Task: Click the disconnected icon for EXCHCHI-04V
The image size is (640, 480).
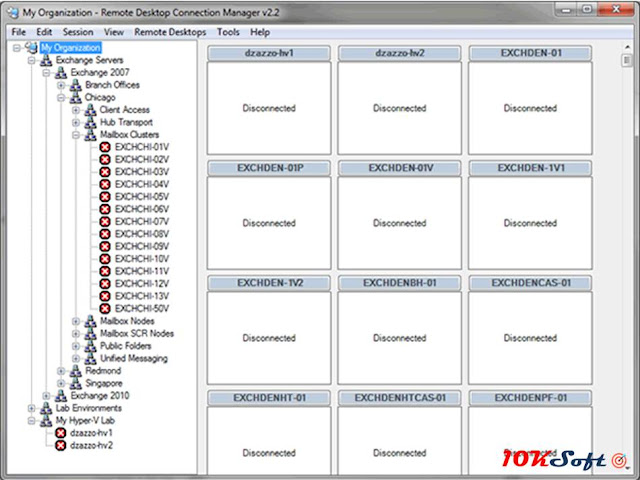Action: point(105,184)
